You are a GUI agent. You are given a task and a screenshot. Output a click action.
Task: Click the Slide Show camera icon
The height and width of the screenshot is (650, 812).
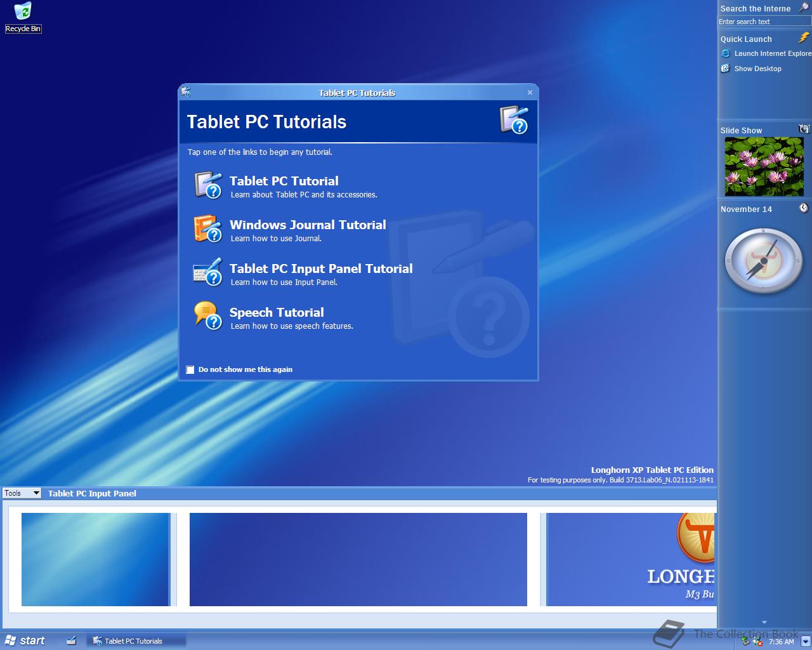[804, 129]
